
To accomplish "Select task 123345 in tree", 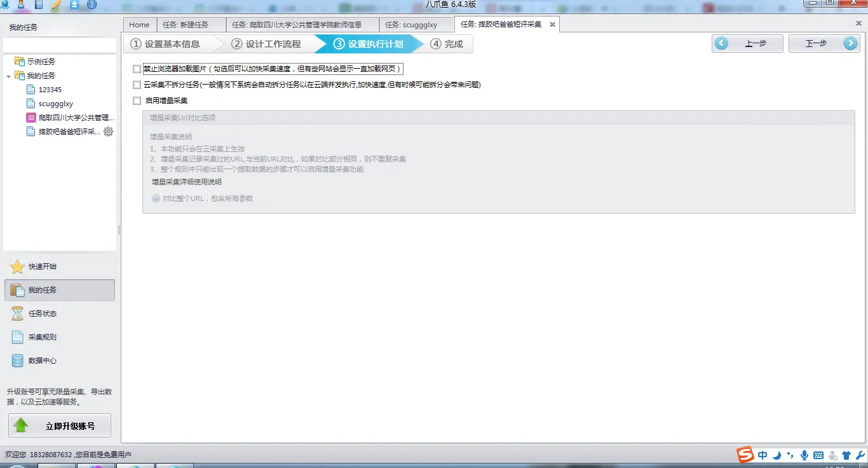I will [50, 90].
